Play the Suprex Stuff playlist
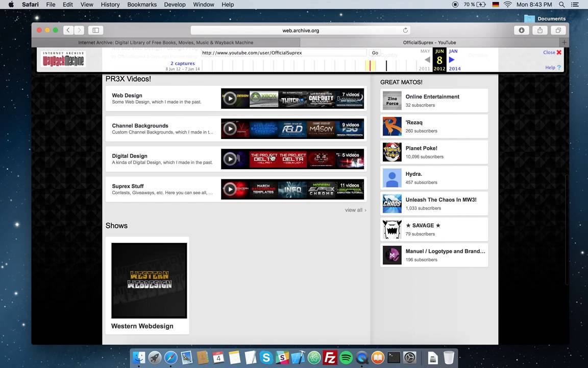The height and width of the screenshot is (368, 588). click(230, 189)
